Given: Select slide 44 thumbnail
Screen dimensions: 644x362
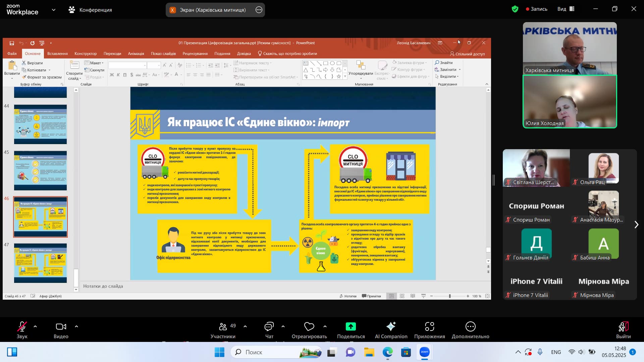Looking at the screenshot, I should 40,124.
